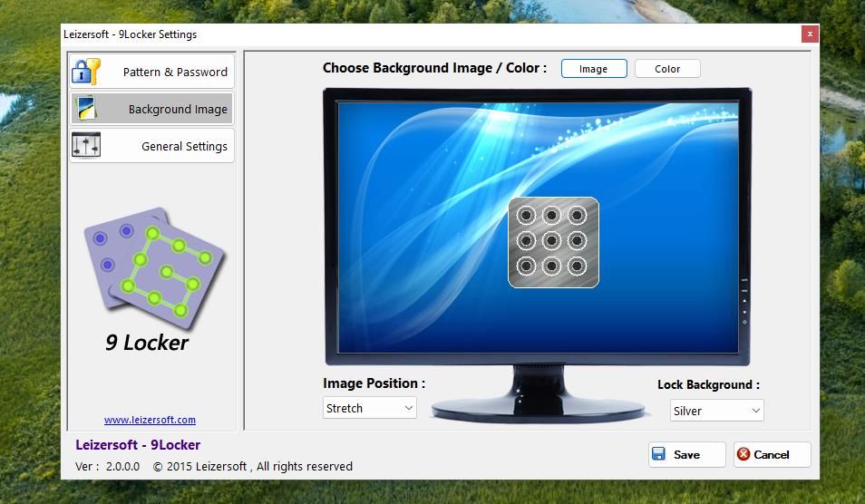The image size is (865, 504).
Task: Click the 9 Locker logo image
Action: (154, 268)
